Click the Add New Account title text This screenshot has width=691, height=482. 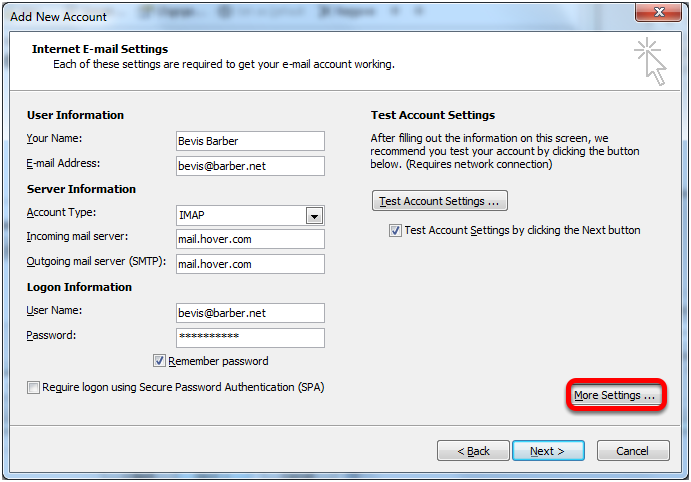click(58, 17)
